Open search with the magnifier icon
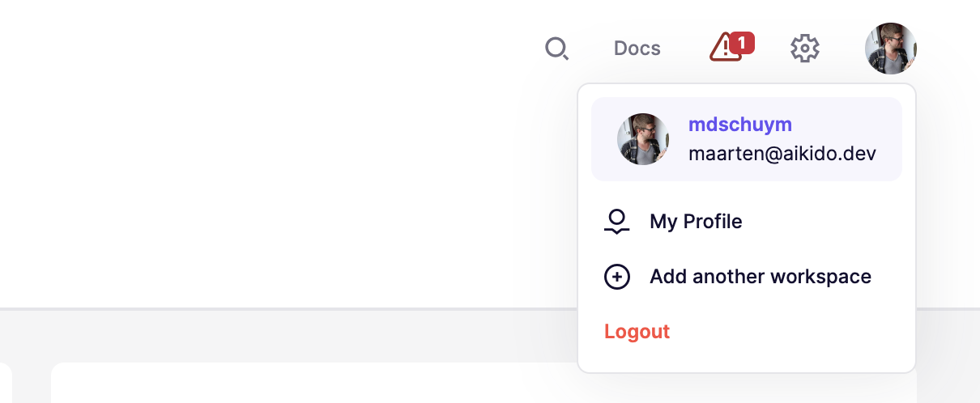980x403 pixels. pyautogui.click(x=556, y=49)
